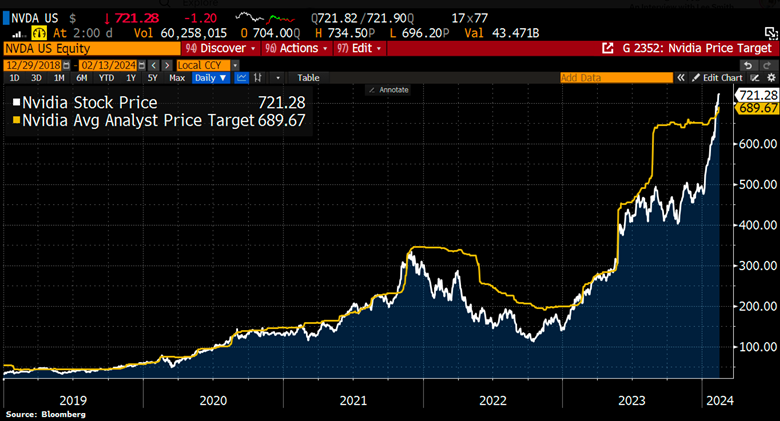Click the white 721.28 price axis label

pyautogui.click(x=757, y=95)
